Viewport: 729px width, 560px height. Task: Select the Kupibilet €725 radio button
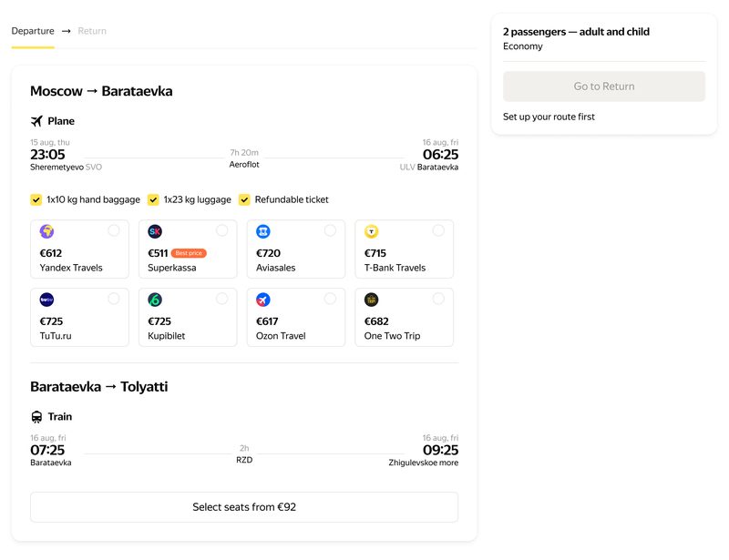[x=221, y=299]
